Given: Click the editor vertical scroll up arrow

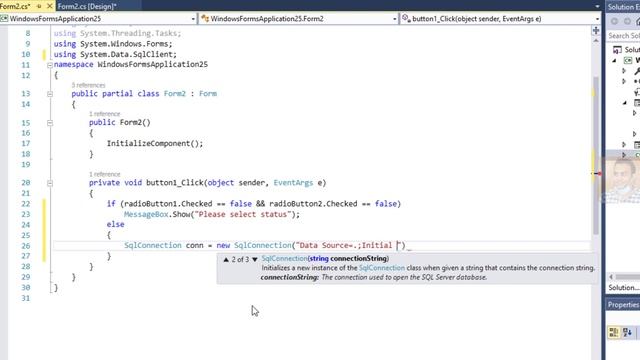Looking at the screenshot, I should (596, 41).
